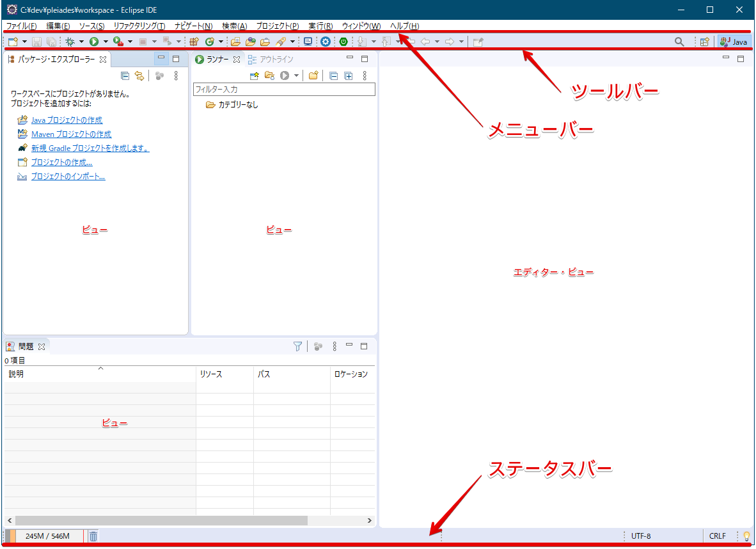The width and height of the screenshot is (756, 549).
Task: Collapse all categories in the Runner view
Action: point(333,76)
